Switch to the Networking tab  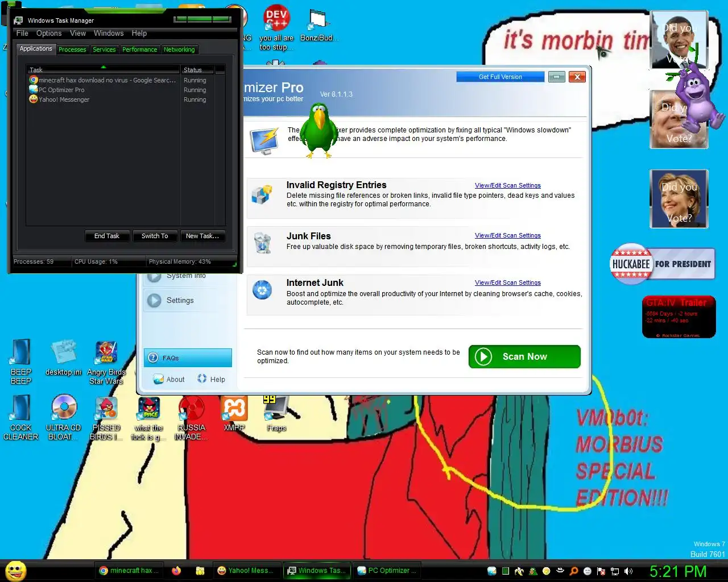coord(179,49)
